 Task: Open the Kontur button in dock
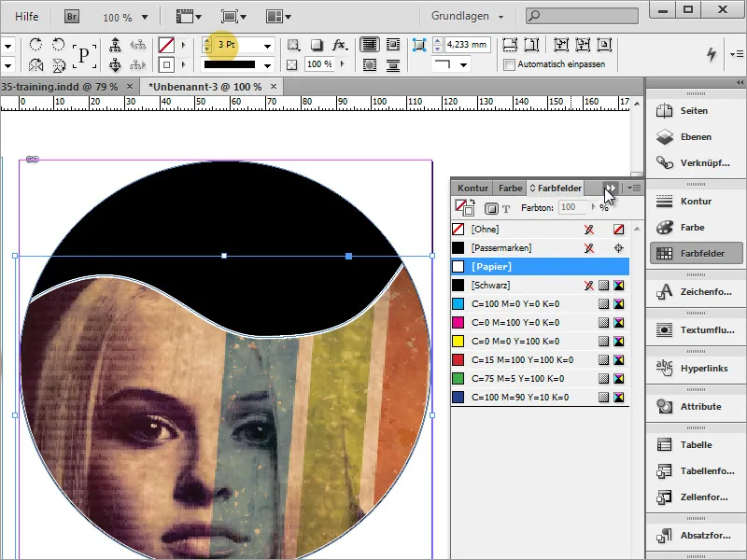(x=696, y=201)
